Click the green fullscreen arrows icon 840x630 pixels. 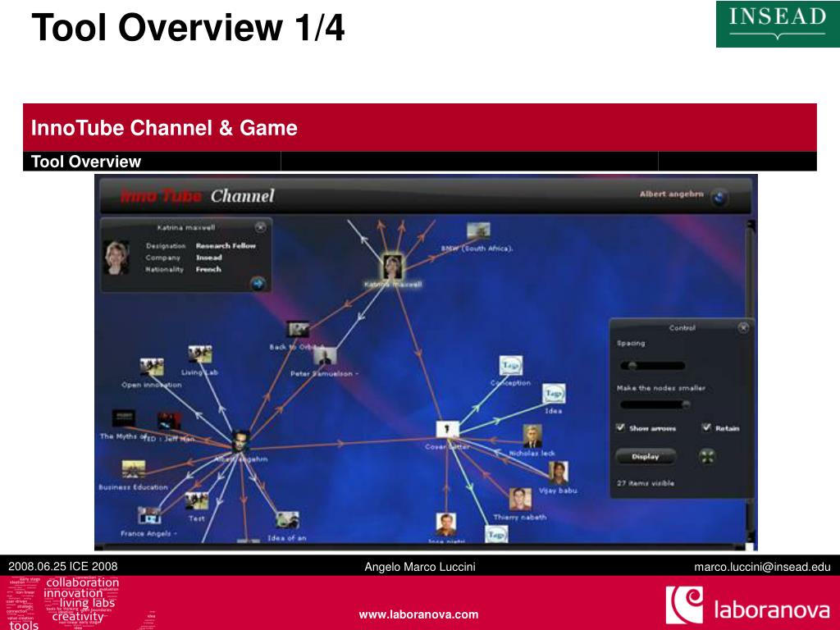[707, 456]
